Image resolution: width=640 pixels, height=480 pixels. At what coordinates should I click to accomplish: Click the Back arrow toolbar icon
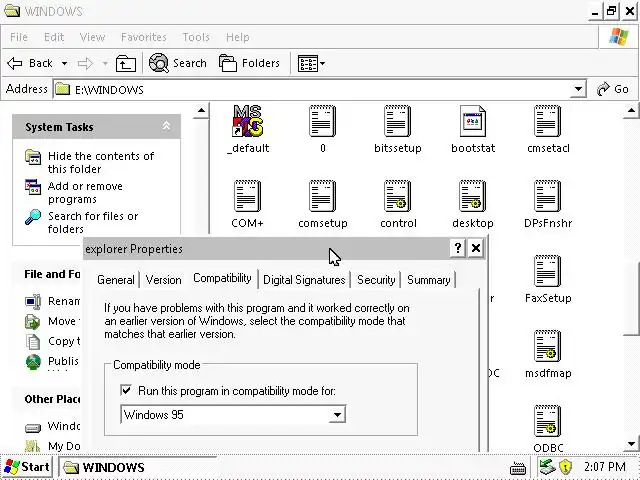[15, 63]
